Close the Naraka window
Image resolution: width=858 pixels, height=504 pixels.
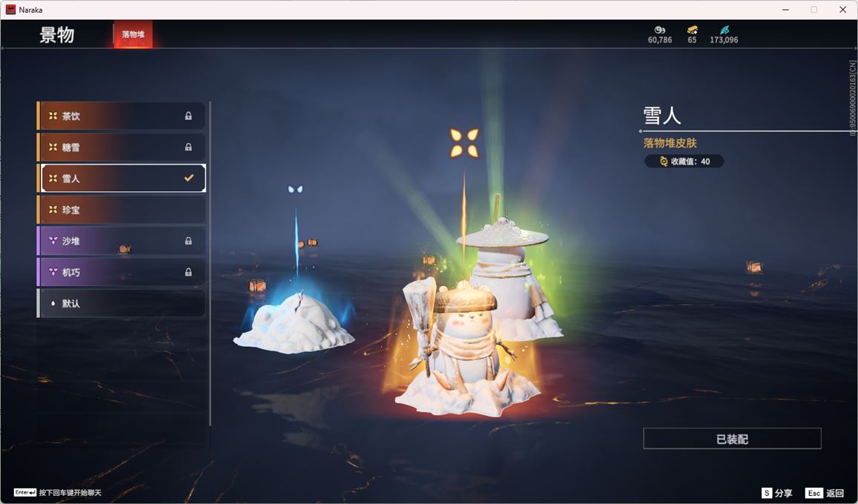[842, 10]
